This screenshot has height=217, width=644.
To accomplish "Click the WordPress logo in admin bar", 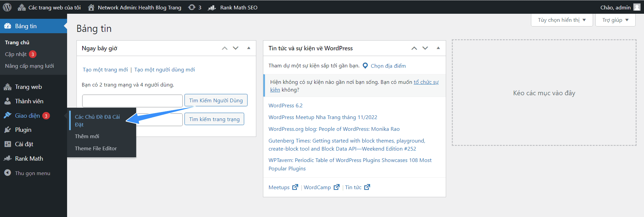I will (x=7, y=7).
